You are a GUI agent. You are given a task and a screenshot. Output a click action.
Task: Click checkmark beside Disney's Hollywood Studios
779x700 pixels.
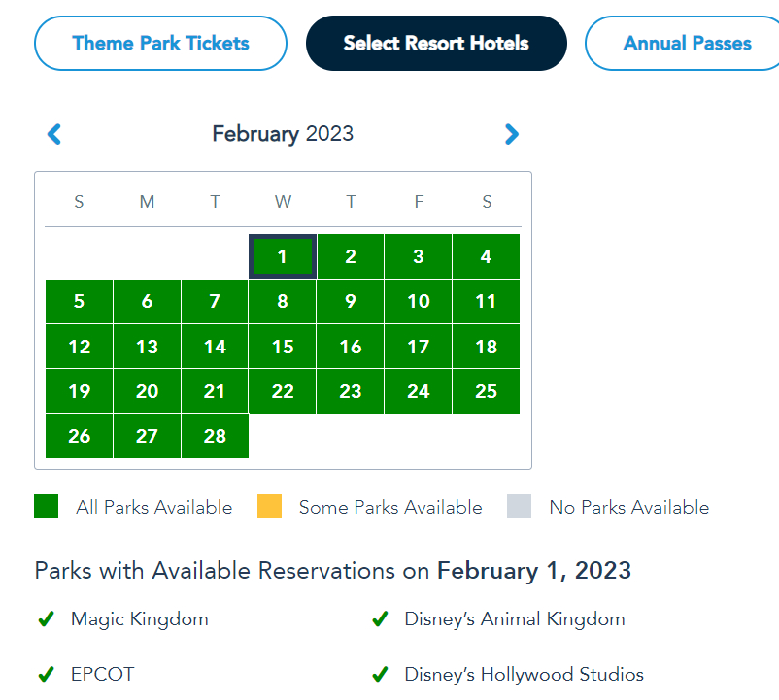pos(380,674)
